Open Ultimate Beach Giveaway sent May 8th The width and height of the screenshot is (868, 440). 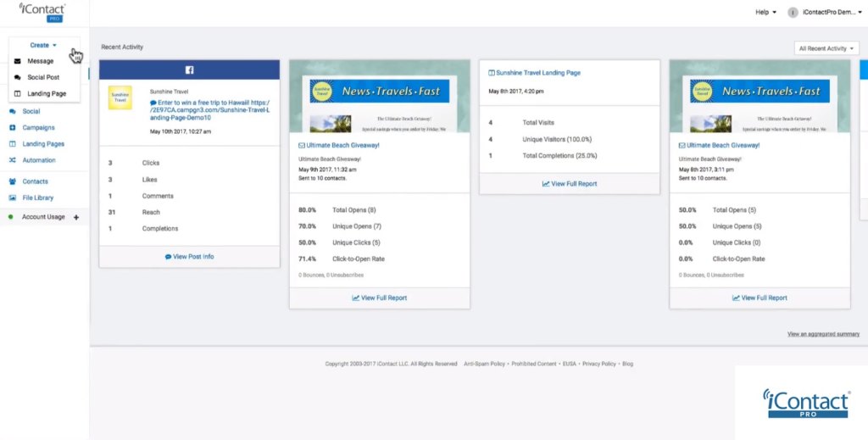(723, 146)
